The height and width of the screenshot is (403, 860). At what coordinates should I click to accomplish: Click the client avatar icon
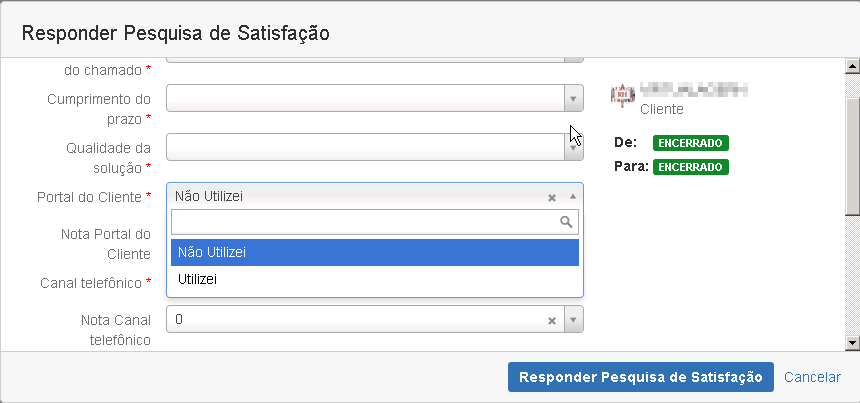click(x=623, y=96)
